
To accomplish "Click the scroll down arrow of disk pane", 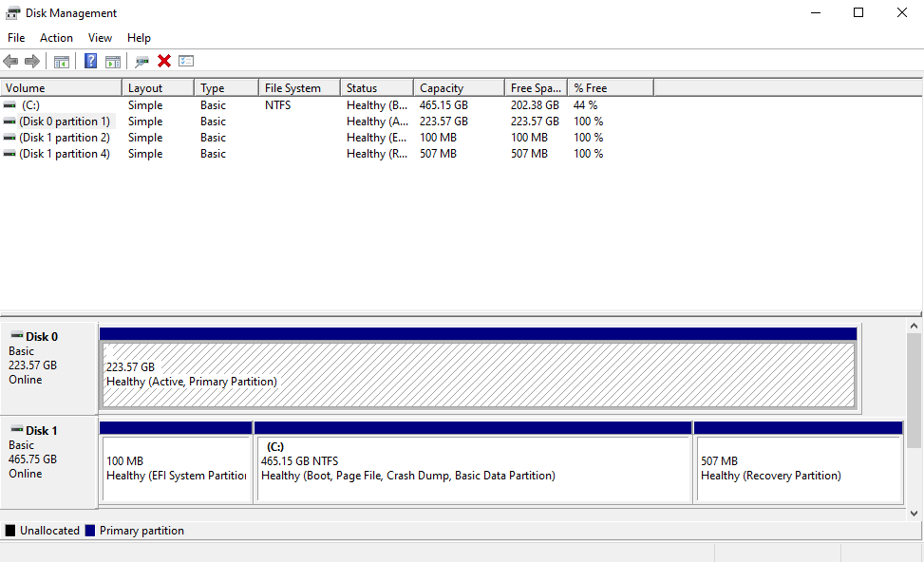I will pyautogui.click(x=914, y=513).
